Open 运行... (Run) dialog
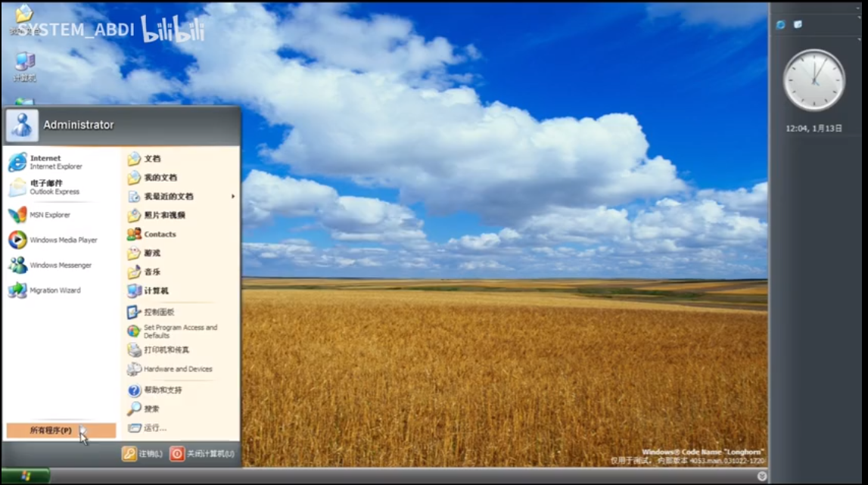The width and height of the screenshot is (868, 485). 154,428
